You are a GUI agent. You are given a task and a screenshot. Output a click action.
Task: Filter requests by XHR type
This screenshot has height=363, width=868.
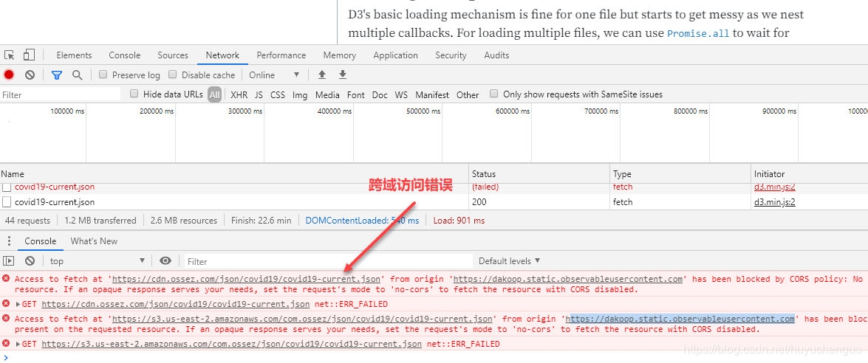tap(239, 95)
